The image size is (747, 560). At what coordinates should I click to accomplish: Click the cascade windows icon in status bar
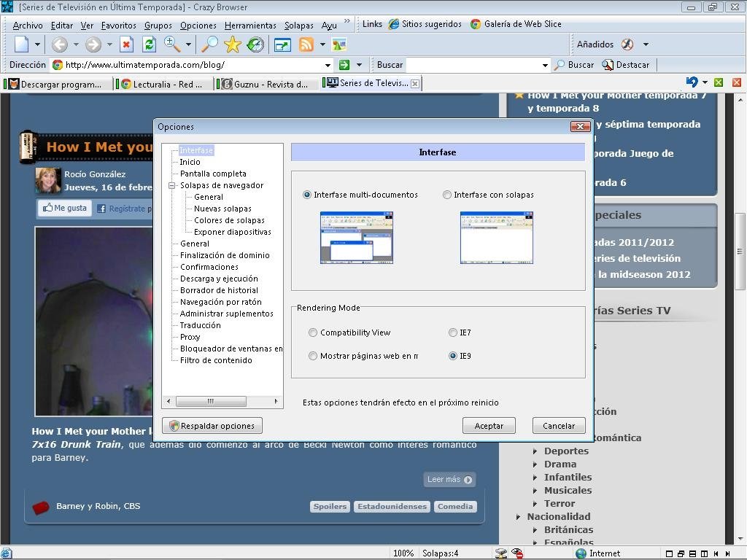pos(681,554)
